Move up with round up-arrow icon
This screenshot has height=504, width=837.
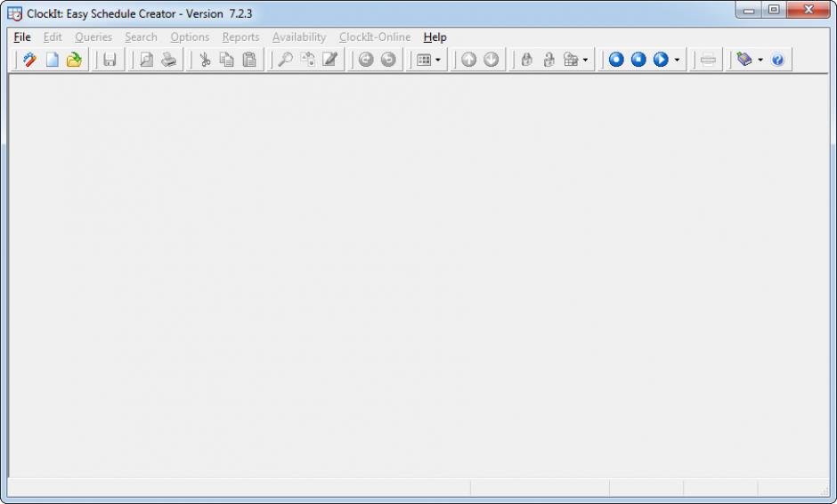[x=468, y=60]
